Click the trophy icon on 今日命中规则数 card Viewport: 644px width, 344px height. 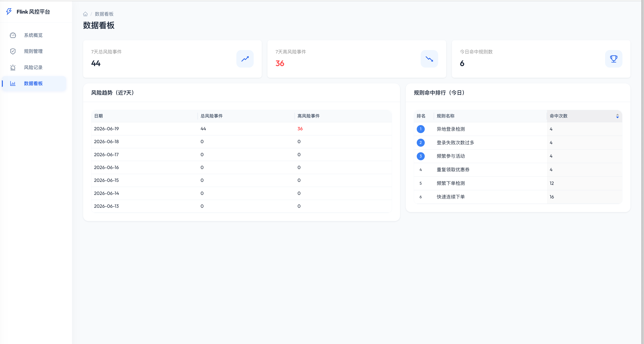(x=613, y=59)
